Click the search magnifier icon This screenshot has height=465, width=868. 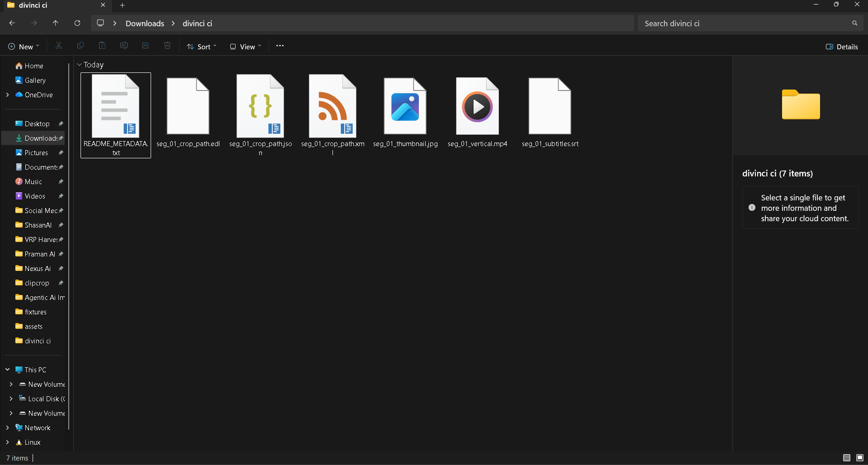tap(854, 23)
